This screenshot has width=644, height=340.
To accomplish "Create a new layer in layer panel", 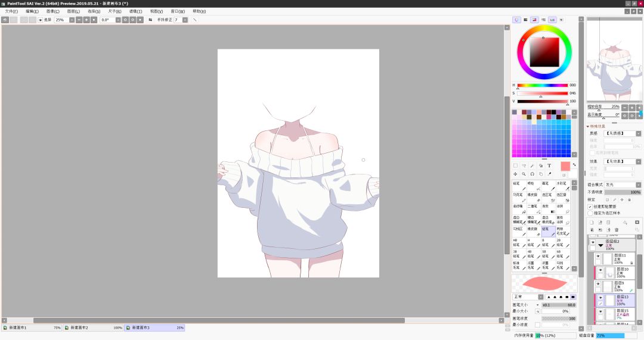I will [x=592, y=222].
